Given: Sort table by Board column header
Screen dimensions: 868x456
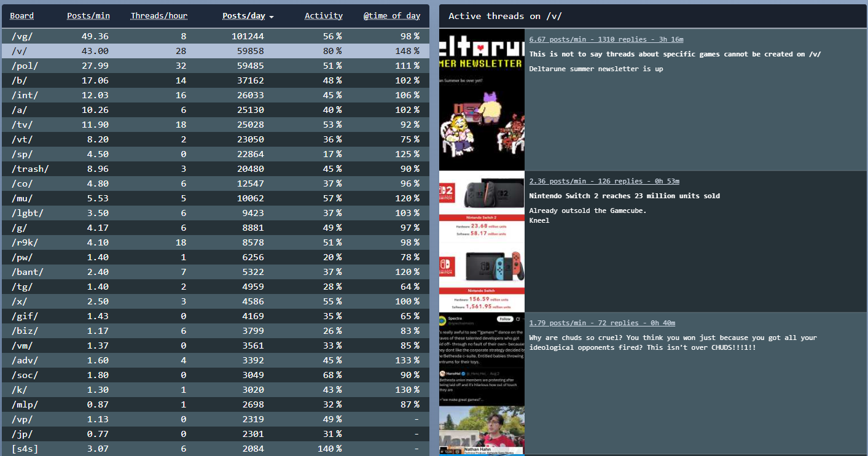Looking at the screenshot, I should click(22, 16).
